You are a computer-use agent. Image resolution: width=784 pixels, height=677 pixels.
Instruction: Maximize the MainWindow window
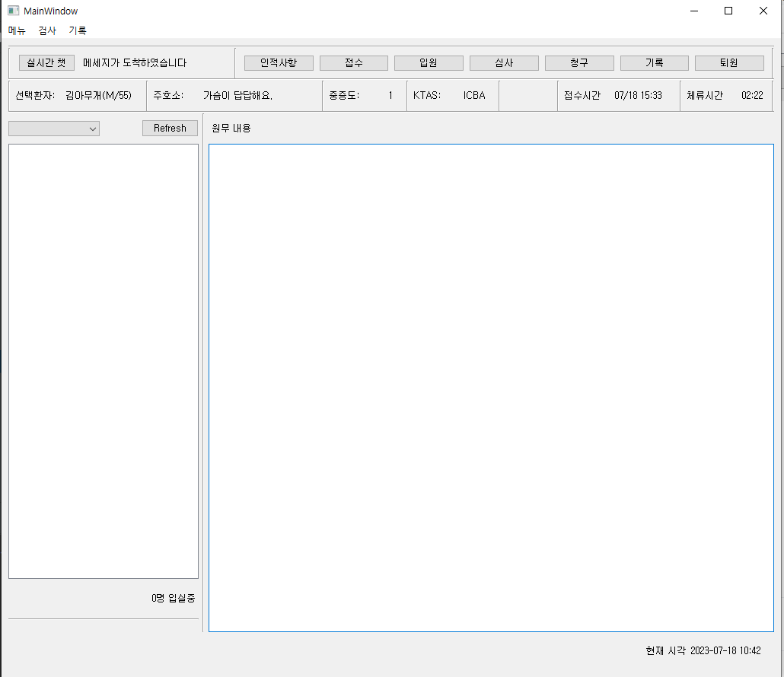tap(728, 11)
